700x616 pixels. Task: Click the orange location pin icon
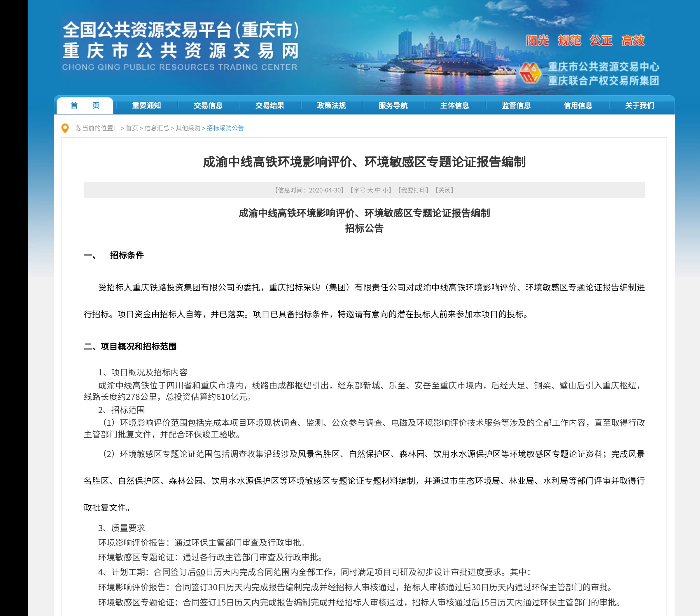(65, 128)
